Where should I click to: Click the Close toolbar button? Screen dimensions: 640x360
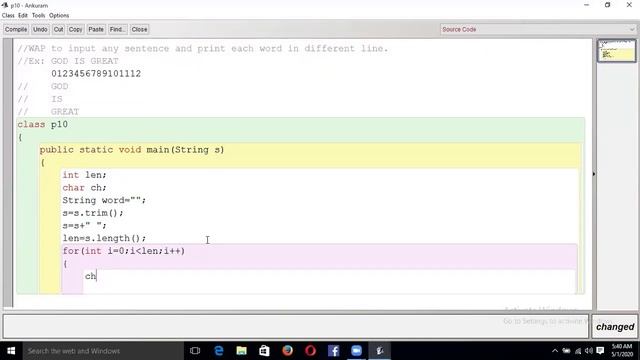click(x=139, y=29)
